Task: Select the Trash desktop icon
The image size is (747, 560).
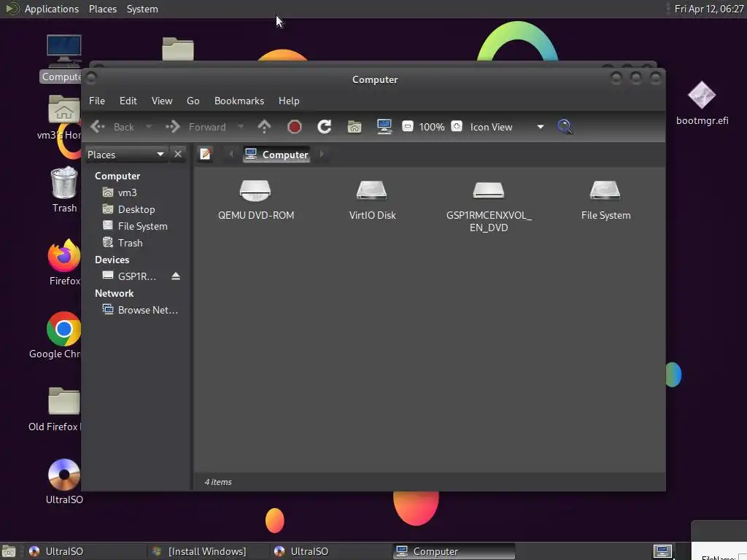Action: (64, 190)
